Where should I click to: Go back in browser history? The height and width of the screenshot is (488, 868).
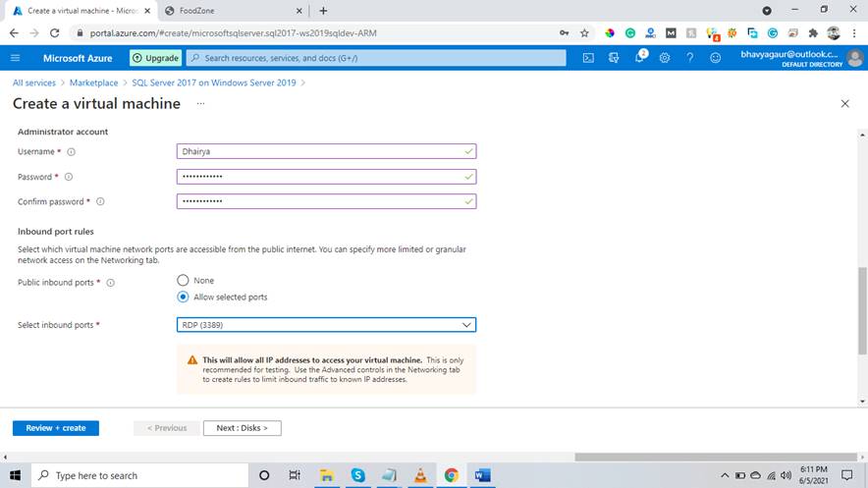14,33
